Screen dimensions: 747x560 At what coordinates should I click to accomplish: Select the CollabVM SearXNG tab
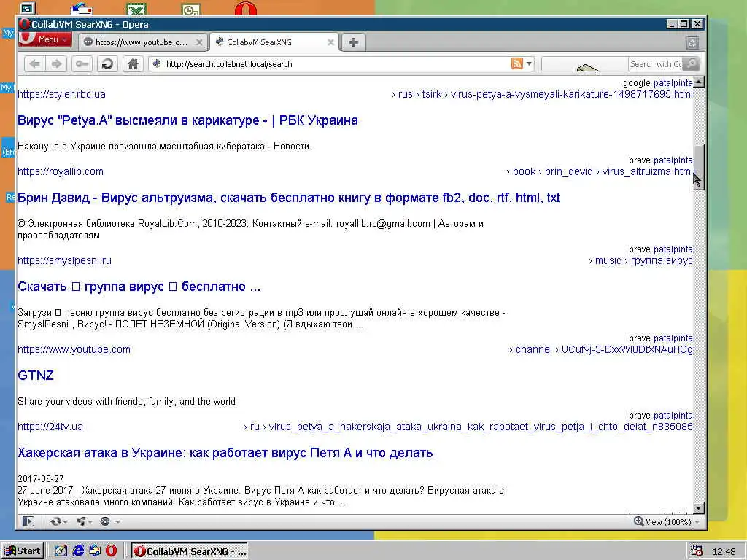274,42
